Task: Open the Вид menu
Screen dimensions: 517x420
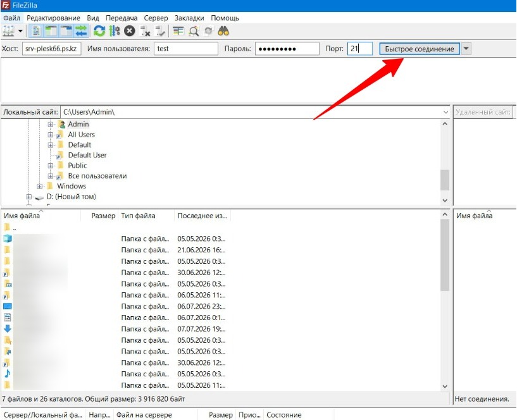Action: 93,18
